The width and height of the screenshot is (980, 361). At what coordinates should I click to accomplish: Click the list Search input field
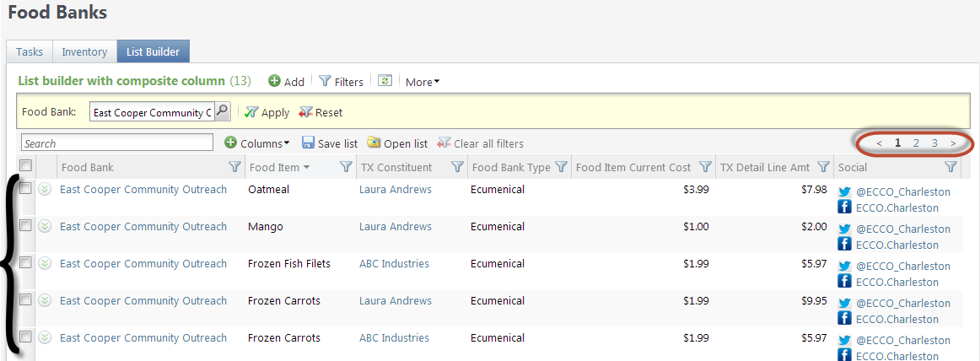pos(117,143)
